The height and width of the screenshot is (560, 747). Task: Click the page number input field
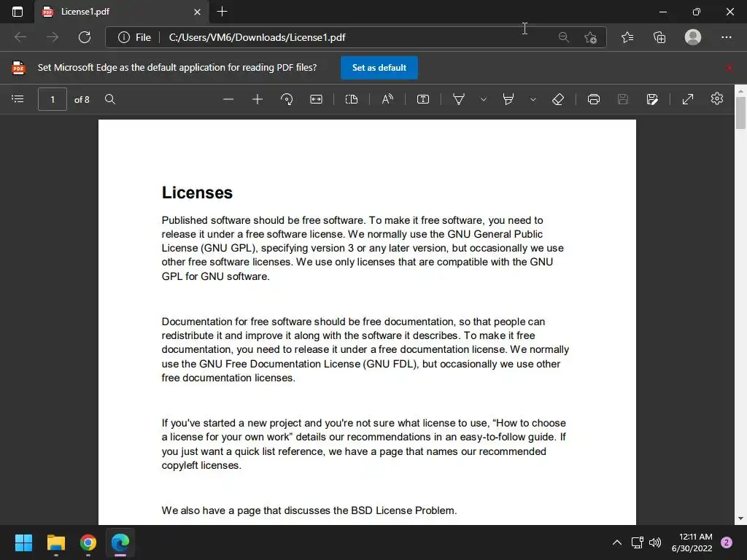(53, 99)
